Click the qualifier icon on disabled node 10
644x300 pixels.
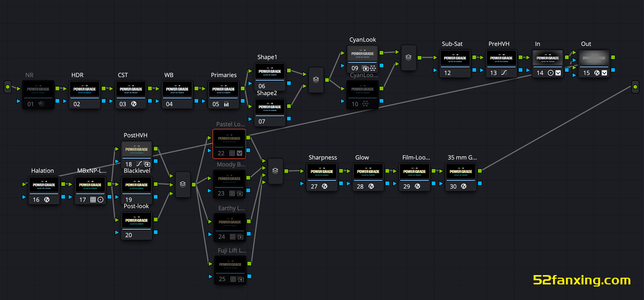coord(366,104)
